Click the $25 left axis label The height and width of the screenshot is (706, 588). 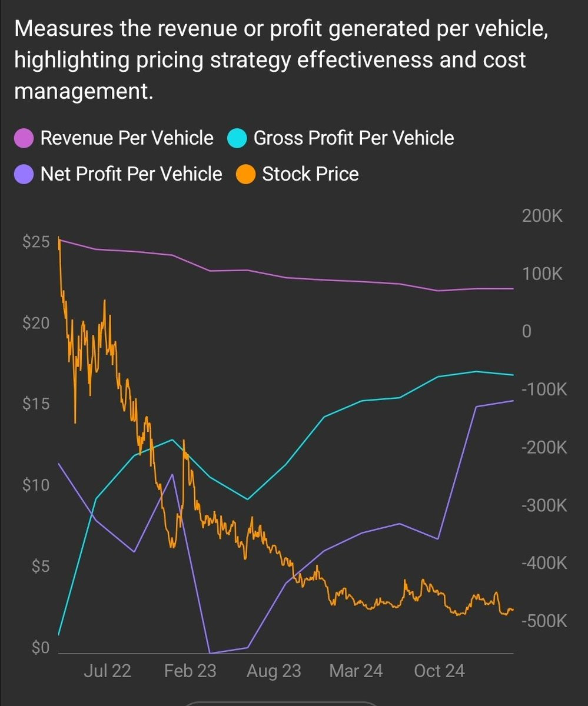(35, 242)
